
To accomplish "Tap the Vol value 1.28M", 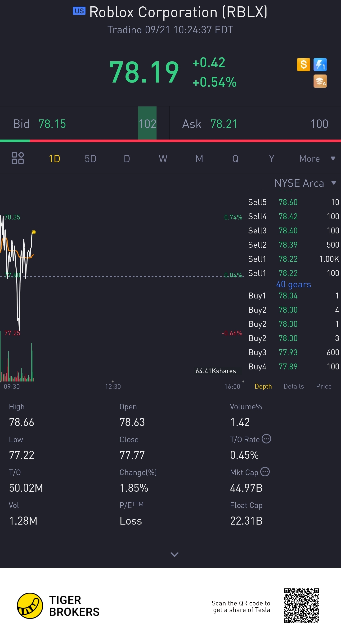I will (x=23, y=521).
